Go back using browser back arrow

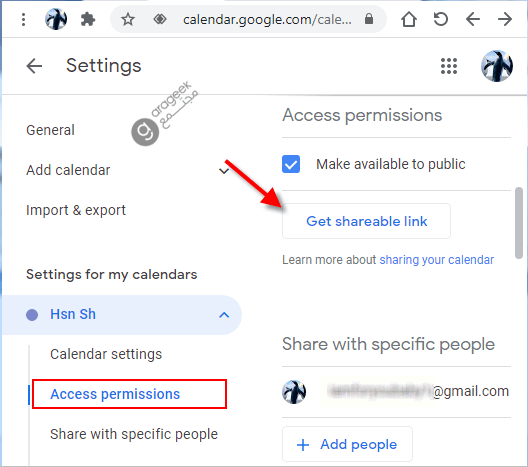click(473, 19)
